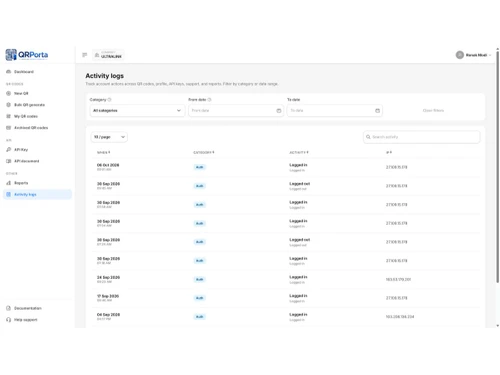Image resolution: width=500 pixels, height=375 pixels.
Task: Click Auth badge in 04 Sep row
Action: (x=200, y=317)
